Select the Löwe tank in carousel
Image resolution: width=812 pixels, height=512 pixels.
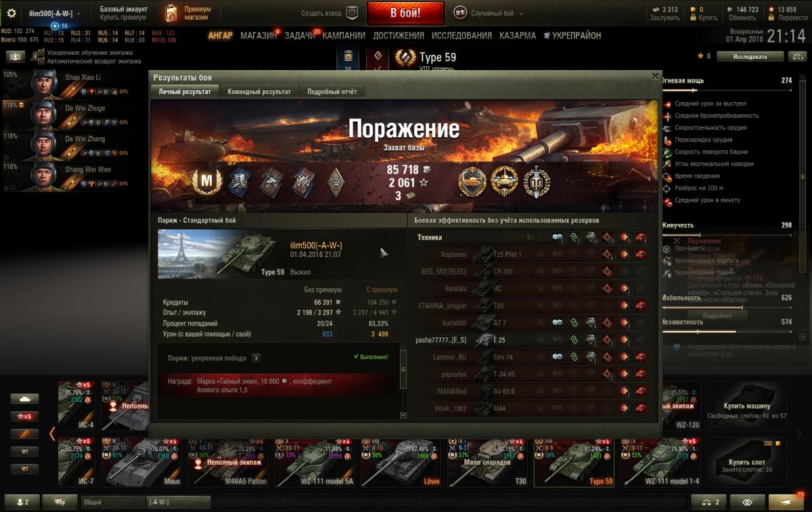pos(400,463)
